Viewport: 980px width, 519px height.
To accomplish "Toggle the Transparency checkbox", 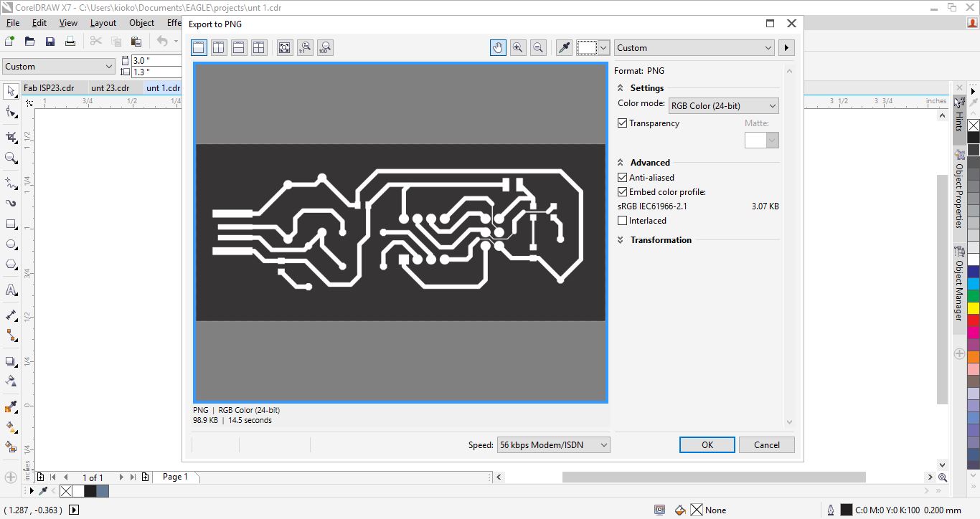I will (623, 123).
